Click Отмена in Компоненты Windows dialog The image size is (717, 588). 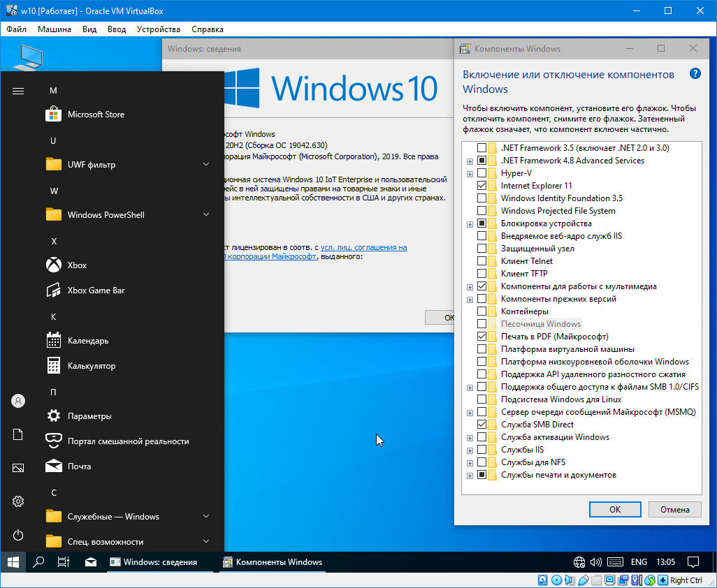[x=675, y=509]
